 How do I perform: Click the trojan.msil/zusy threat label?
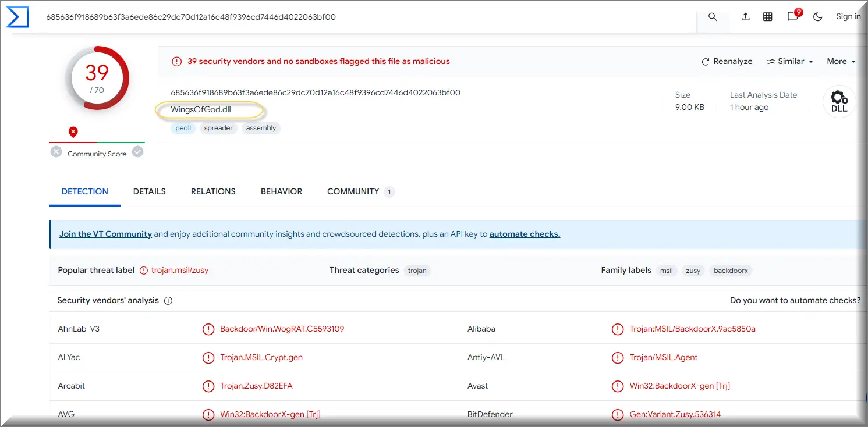pyautogui.click(x=180, y=270)
